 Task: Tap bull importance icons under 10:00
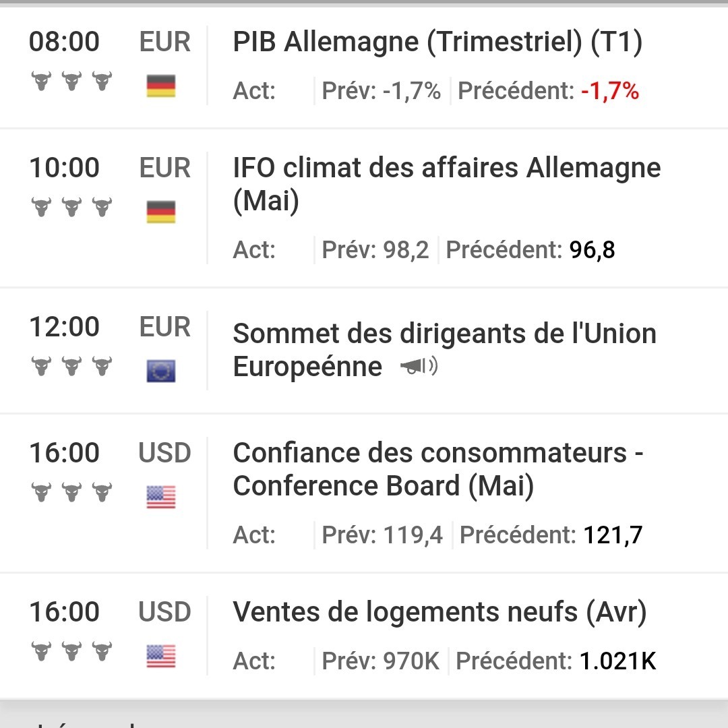71,207
